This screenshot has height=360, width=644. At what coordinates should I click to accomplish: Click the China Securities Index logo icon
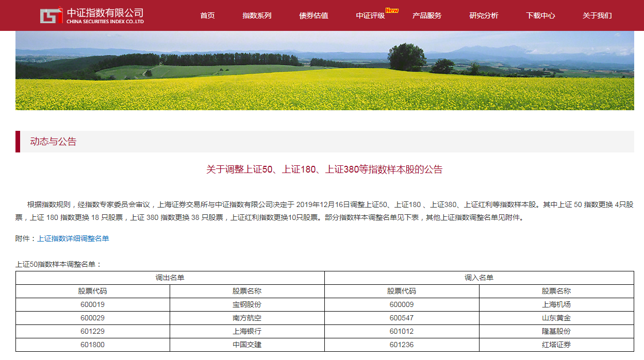[51, 15]
